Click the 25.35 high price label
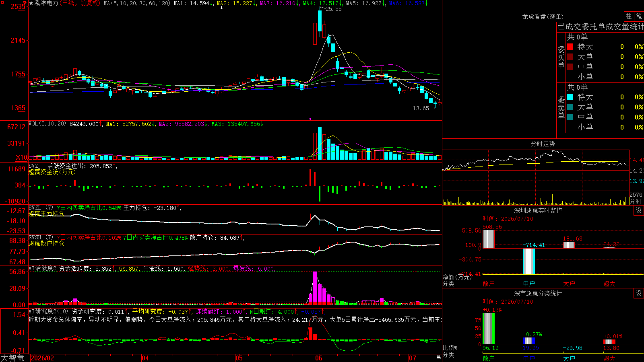 pyautogui.click(x=333, y=9)
